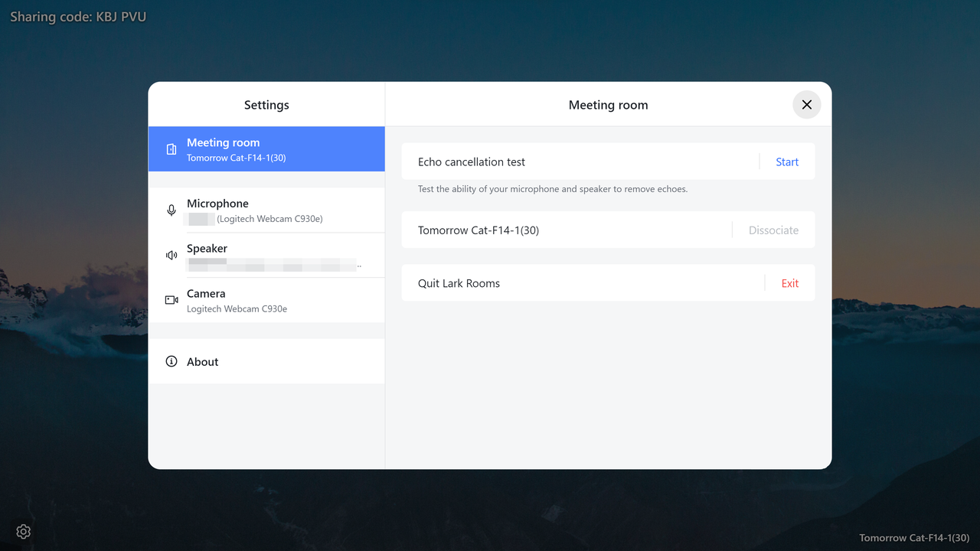Click the camera icon in the sidebar
Screen dimensions: 980x551
click(171, 300)
